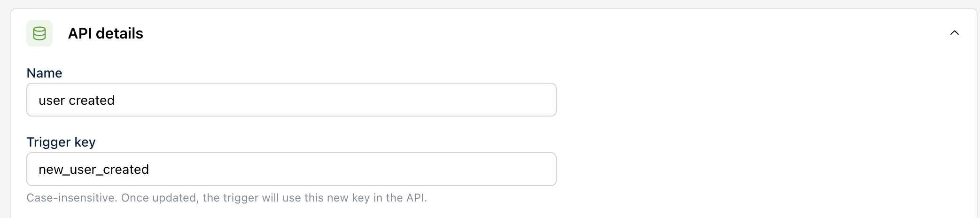Click empty right side of Name field
Screen dimensions: 980x218
point(423,100)
